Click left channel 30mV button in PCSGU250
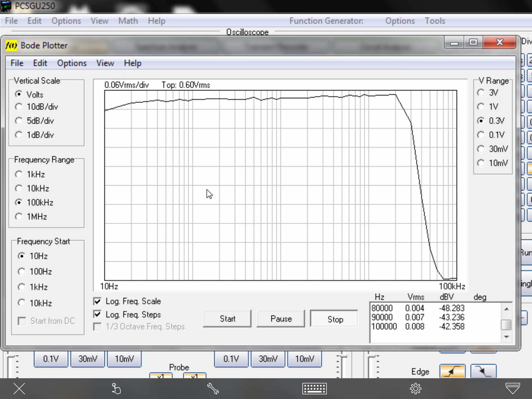The image size is (532, 399). (x=88, y=359)
